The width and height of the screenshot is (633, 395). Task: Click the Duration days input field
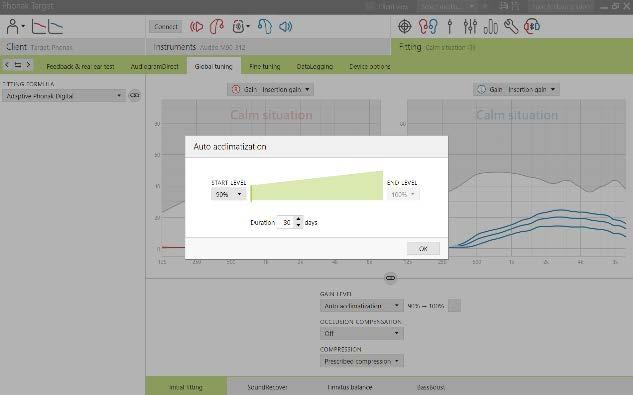pos(287,222)
